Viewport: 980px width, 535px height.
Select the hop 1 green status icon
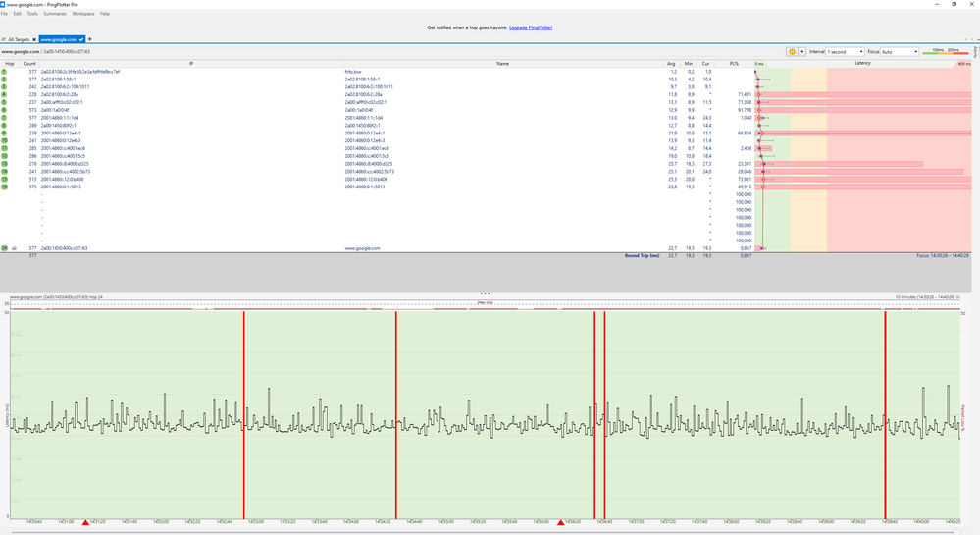point(4,72)
